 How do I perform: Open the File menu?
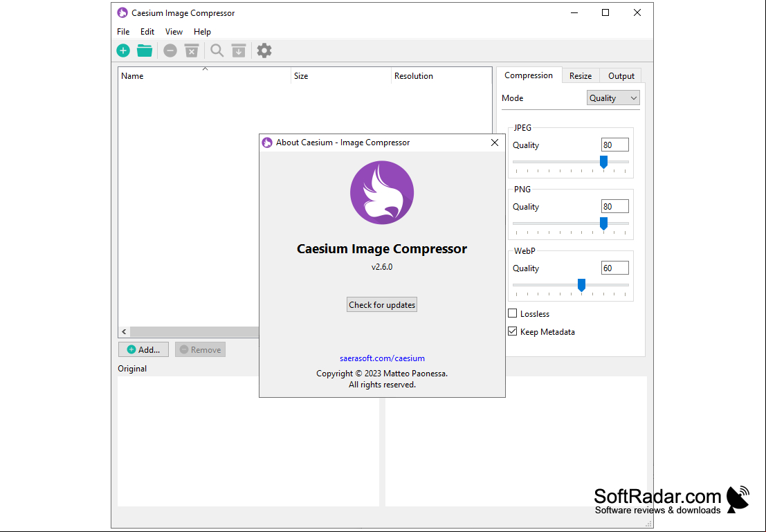pos(123,32)
